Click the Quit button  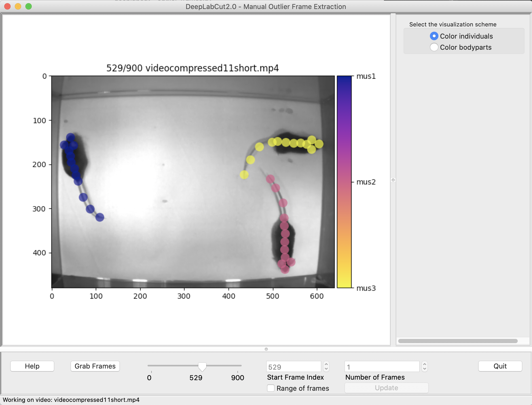coord(500,366)
